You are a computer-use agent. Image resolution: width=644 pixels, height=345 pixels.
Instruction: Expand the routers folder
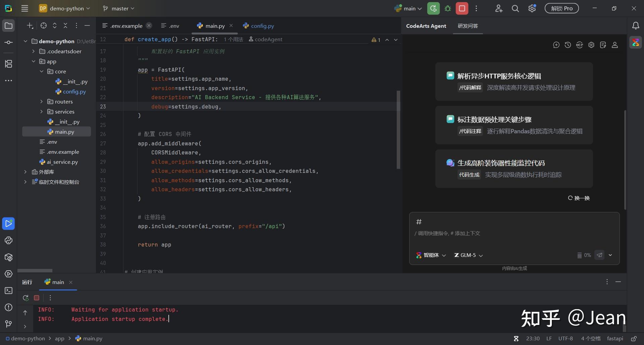coord(41,101)
